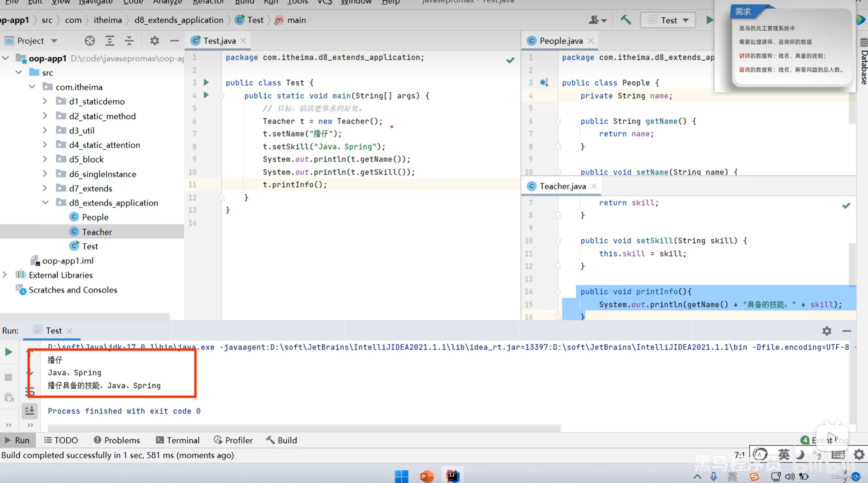This screenshot has width=868, height=483.
Task: Switch to the People.java editor tab
Action: (560, 41)
